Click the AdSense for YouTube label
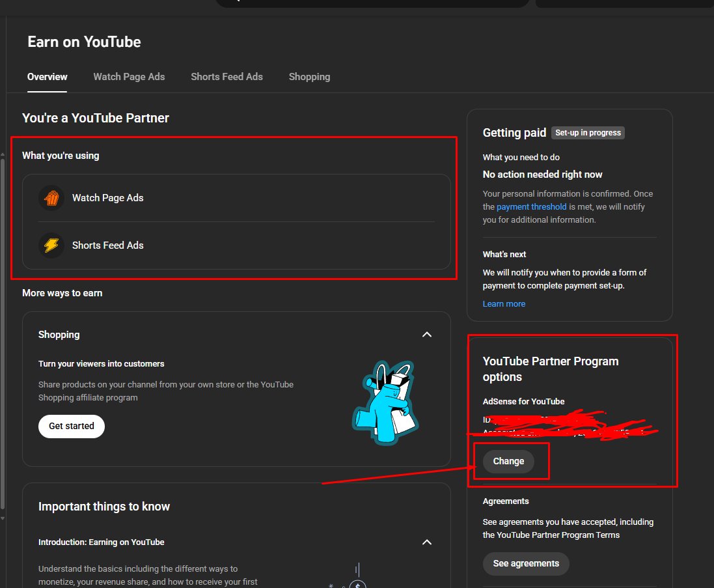The width and height of the screenshot is (714, 588). pyautogui.click(x=523, y=401)
